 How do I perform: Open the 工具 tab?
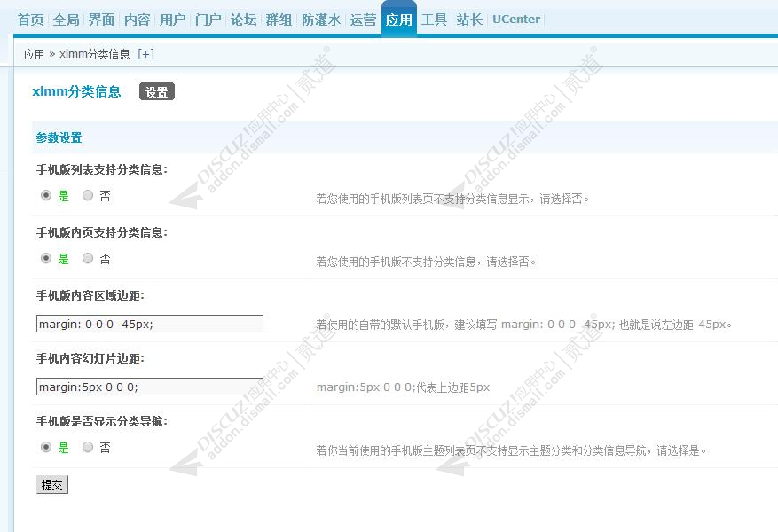click(x=434, y=20)
